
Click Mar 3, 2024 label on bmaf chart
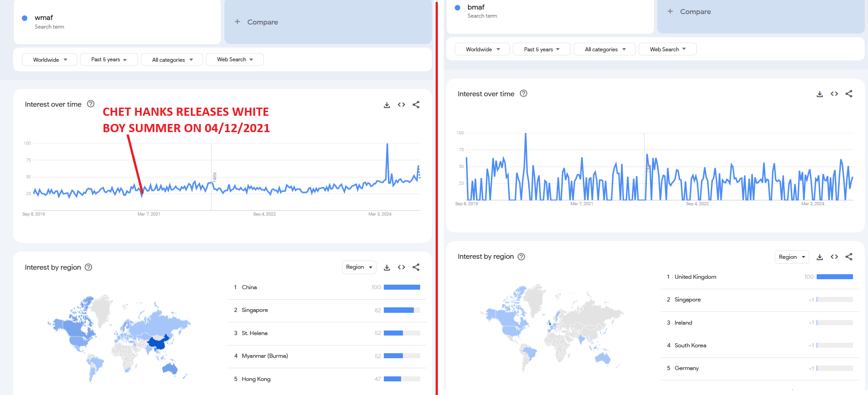[813, 204]
